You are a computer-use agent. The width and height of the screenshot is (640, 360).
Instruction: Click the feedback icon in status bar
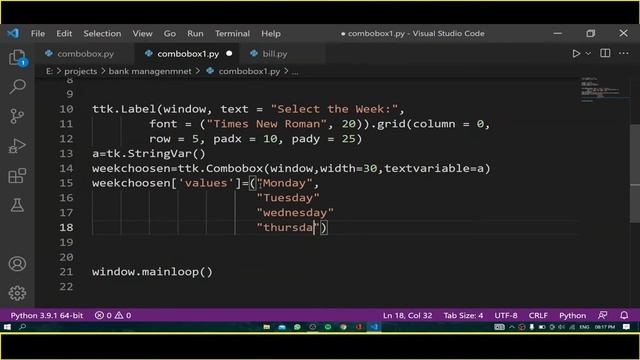pos(602,315)
